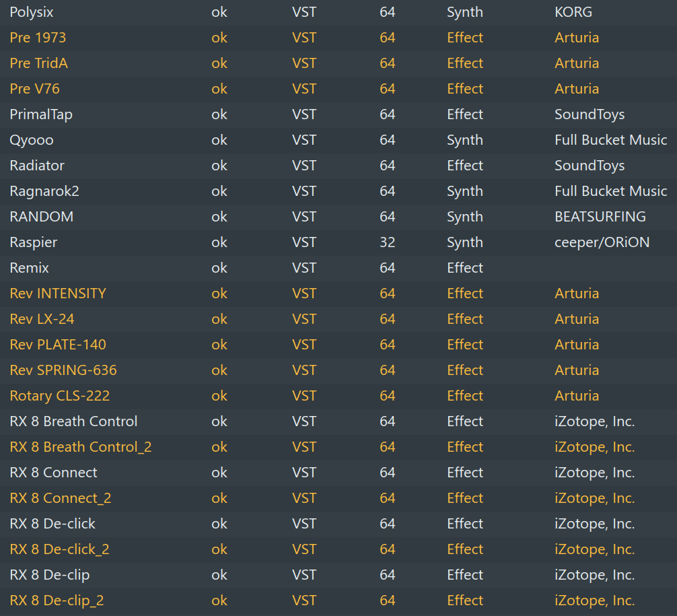
Task: Select RX 8 De-click_2 in the list
Action: (60, 549)
